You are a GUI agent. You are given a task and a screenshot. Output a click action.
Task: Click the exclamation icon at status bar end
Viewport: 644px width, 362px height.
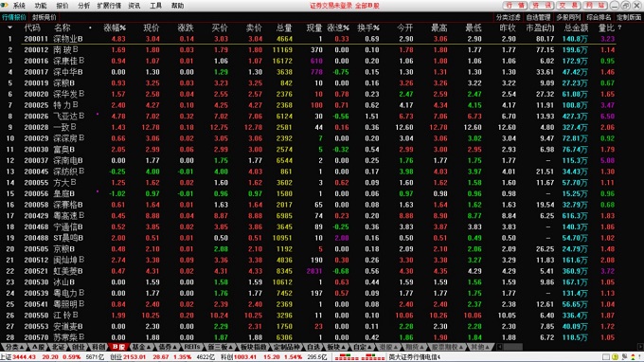point(639,356)
